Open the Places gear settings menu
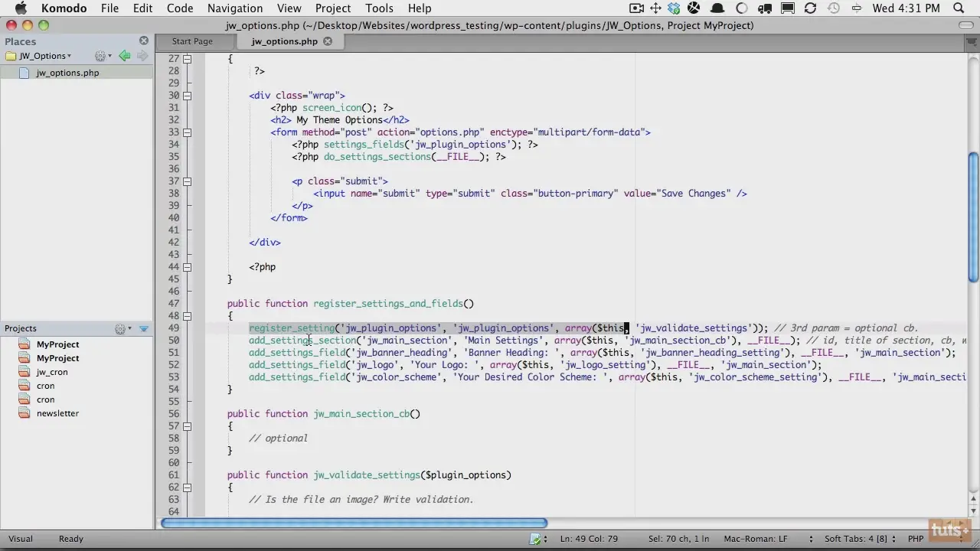The image size is (980, 551). [102, 56]
